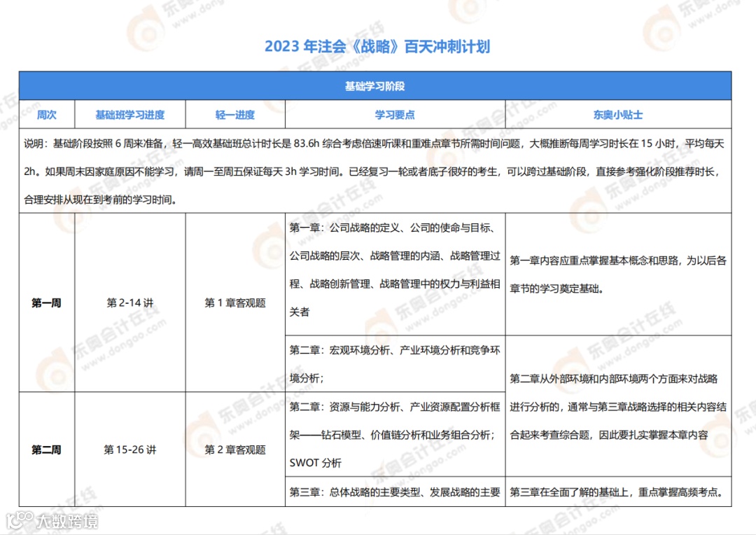Select the 第一周 row label
Screen dimensions: 756x535
coord(47,303)
